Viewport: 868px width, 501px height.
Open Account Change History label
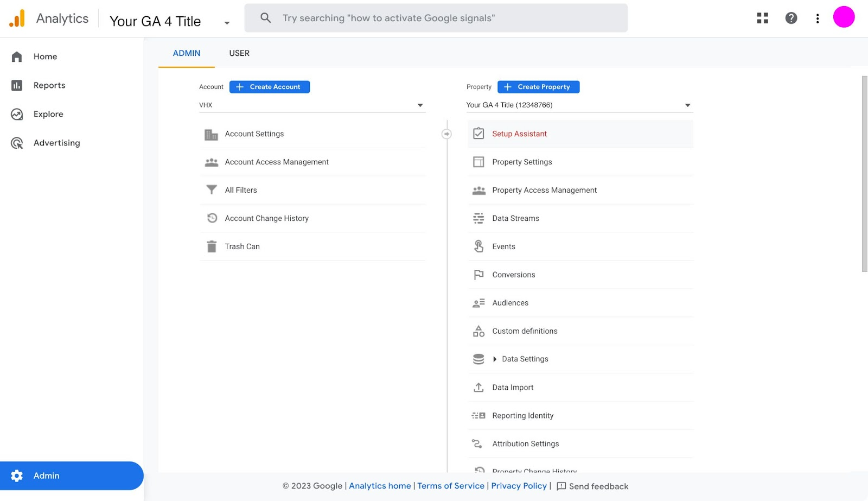pyautogui.click(x=266, y=218)
